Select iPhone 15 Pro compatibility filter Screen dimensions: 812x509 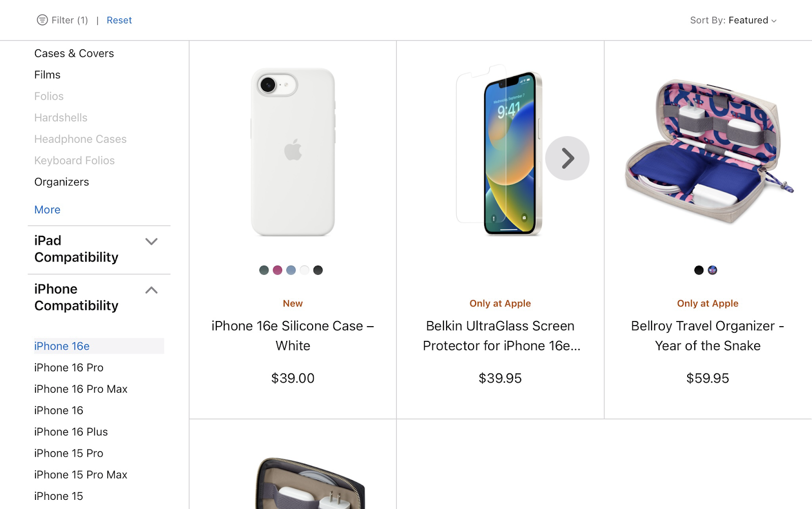point(68,453)
